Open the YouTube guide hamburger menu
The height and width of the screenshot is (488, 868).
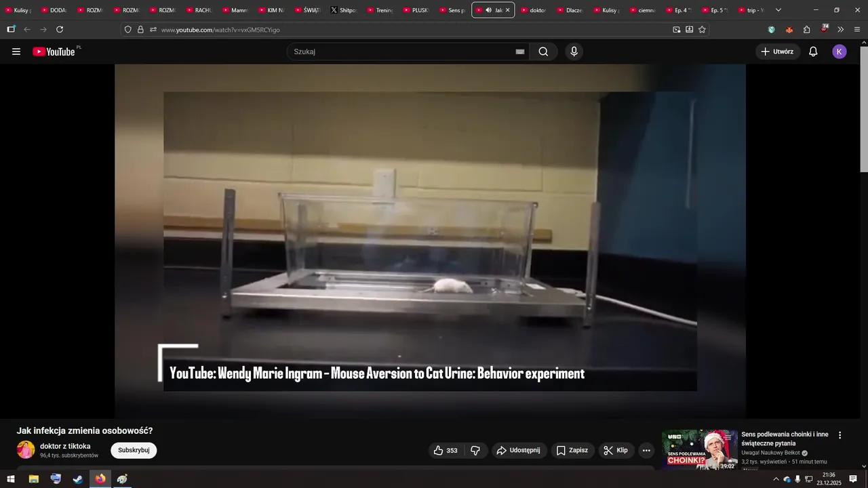(16, 52)
